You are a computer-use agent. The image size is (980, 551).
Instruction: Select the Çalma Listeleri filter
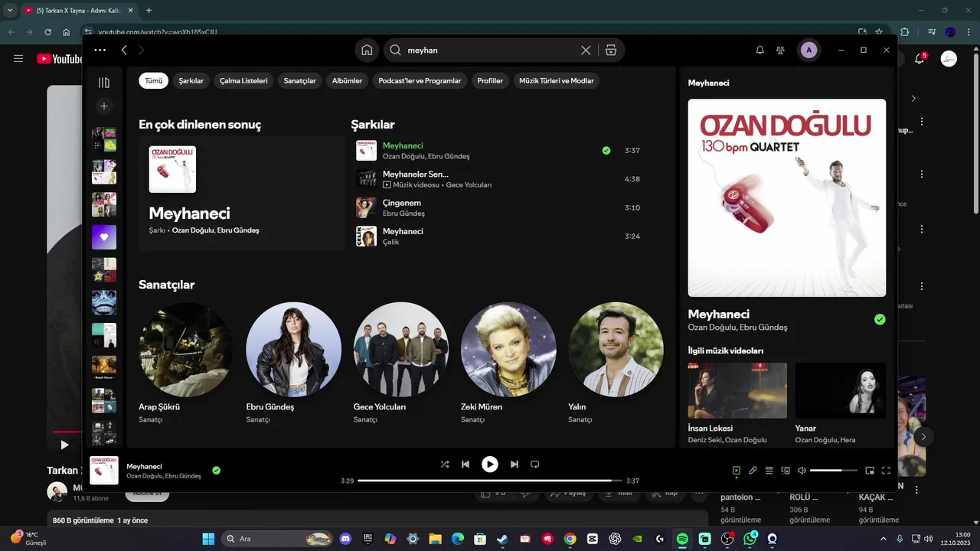pos(243,80)
